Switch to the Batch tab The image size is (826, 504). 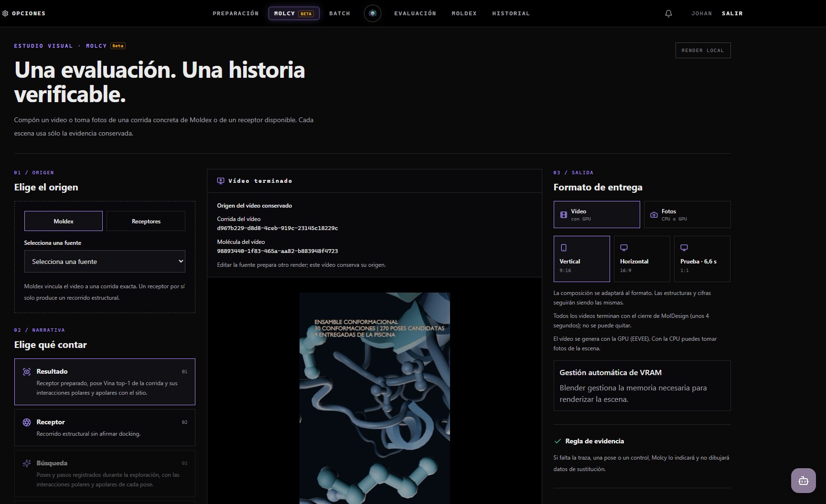(340, 13)
